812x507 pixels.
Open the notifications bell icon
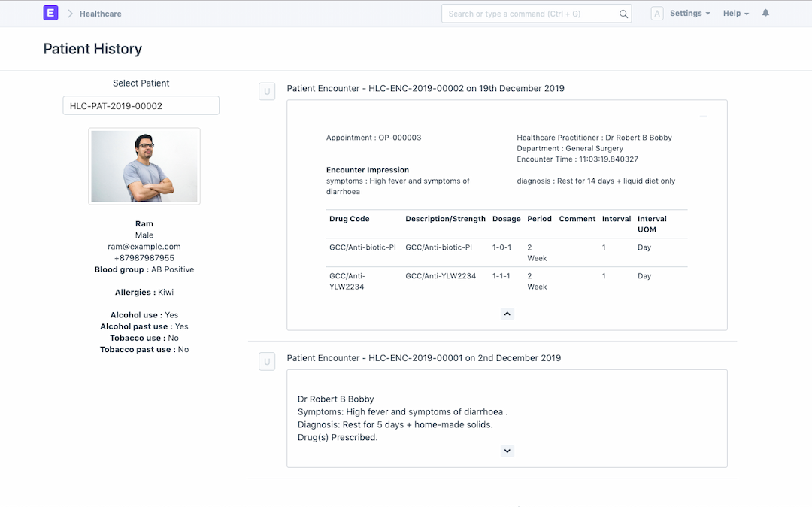tap(765, 14)
